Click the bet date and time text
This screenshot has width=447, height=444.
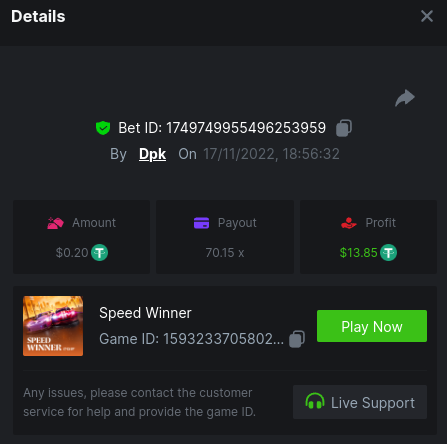coord(271,154)
